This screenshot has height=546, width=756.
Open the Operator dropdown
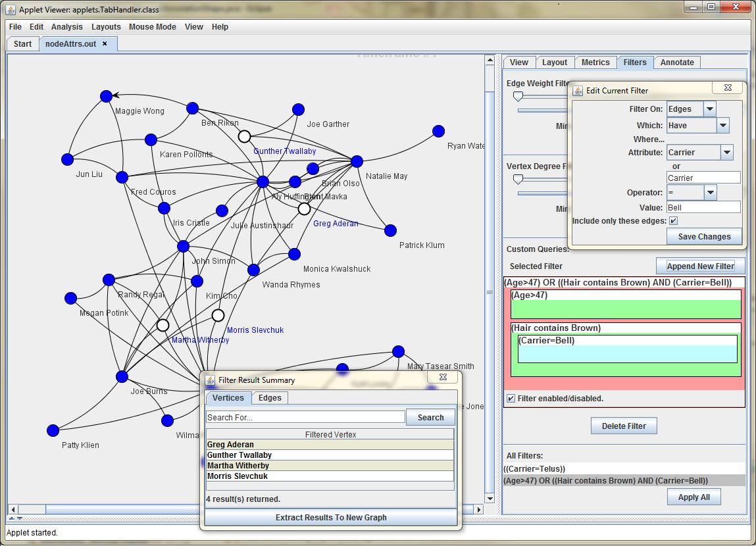tap(710, 192)
